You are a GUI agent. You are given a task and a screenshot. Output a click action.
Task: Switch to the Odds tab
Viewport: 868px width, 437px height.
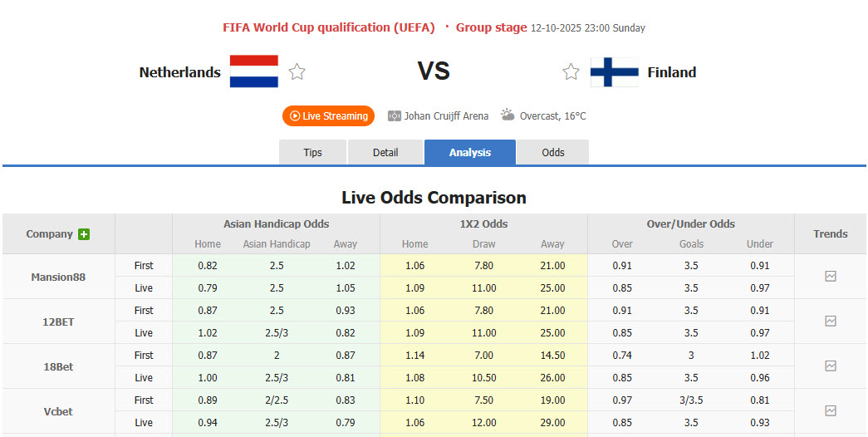click(553, 153)
